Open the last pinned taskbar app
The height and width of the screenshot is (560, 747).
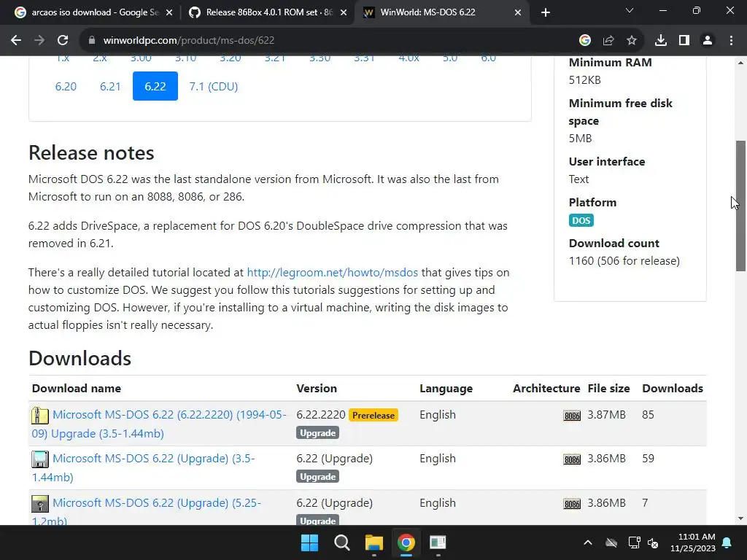(x=438, y=542)
